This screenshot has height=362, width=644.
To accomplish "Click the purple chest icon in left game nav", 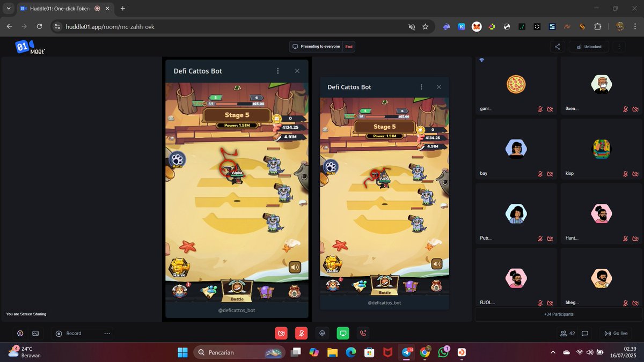I will 266,291.
